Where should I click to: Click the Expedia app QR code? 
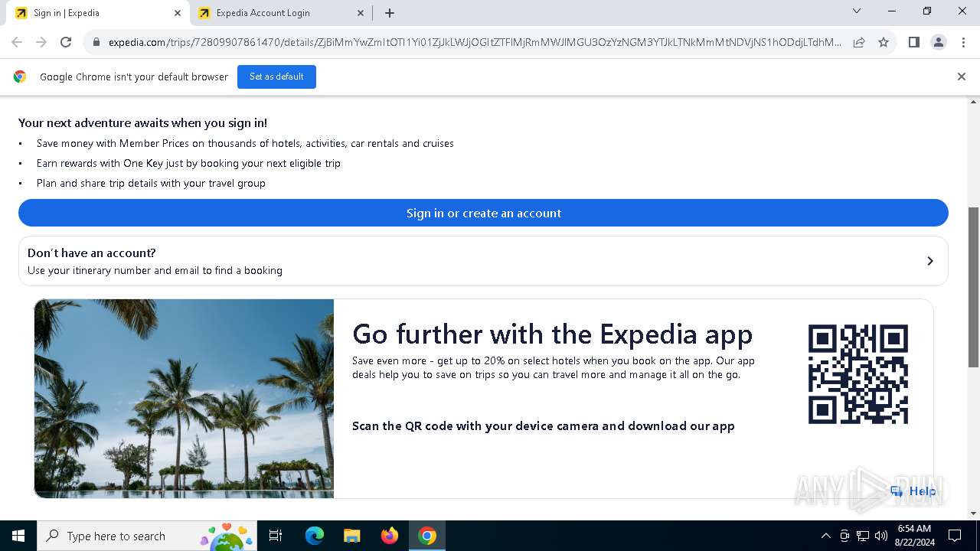pyautogui.click(x=858, y=374)
